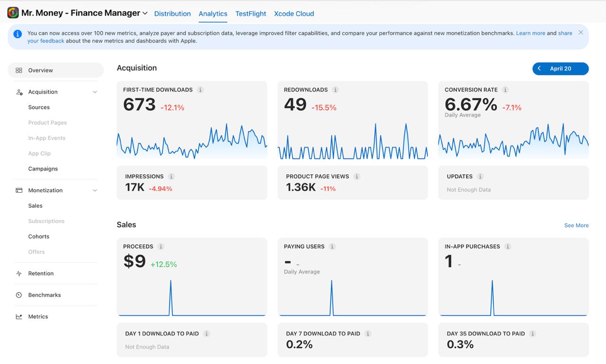Viewport: 606px width, 364px height.
Task: Show info for Day 1 Download to Paid
Action: tap(206, 334)
